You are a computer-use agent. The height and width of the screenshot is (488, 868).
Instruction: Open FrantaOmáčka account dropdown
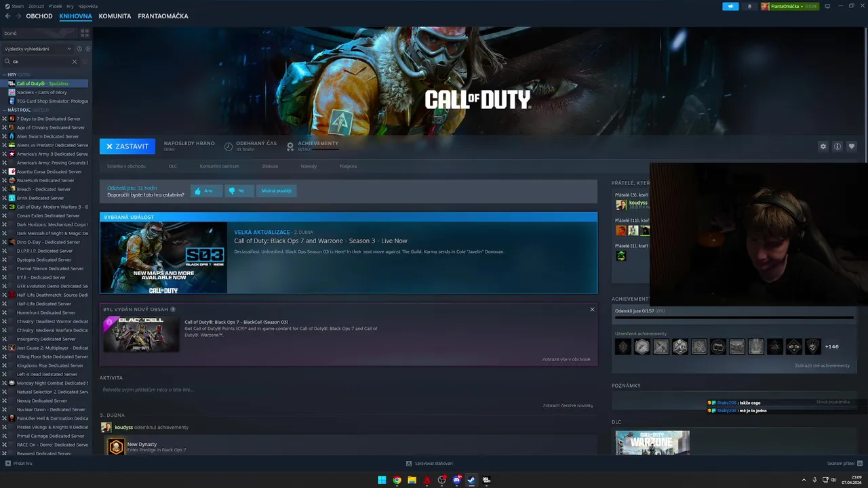789,6
